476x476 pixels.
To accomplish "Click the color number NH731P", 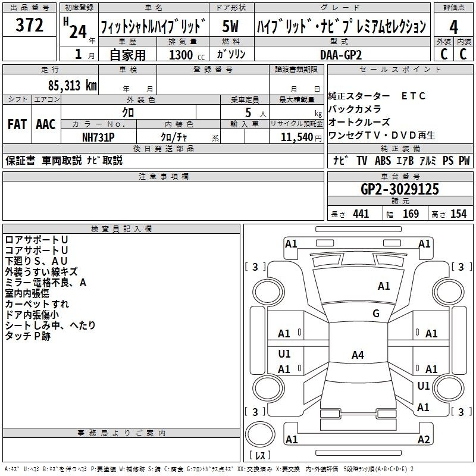I will [98, 136].
